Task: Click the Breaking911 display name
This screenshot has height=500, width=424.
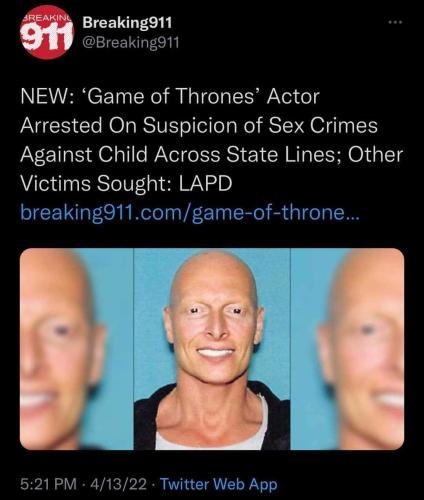Action: tap(127, 22)
